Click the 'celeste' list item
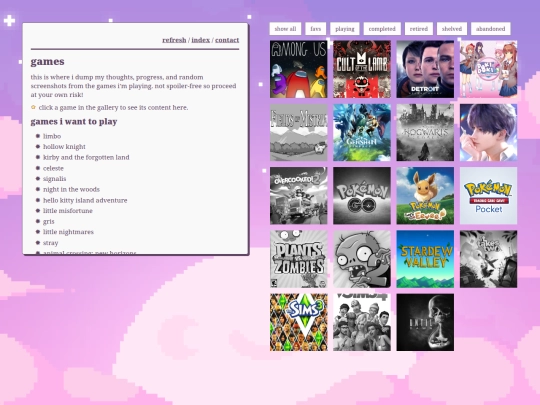Screen dimensions: 540x405 (x=53, y=168)
